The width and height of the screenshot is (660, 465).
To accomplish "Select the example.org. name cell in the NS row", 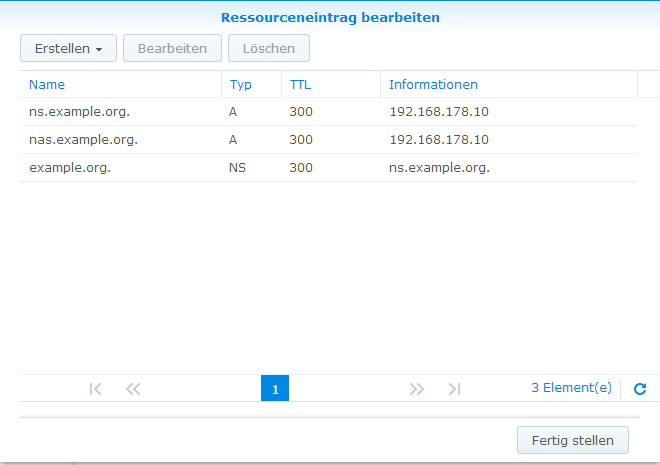I will 70,168.
